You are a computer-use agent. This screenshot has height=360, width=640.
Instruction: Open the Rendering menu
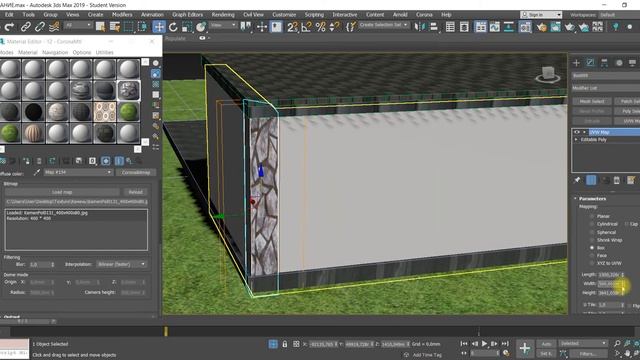point(223,15)
